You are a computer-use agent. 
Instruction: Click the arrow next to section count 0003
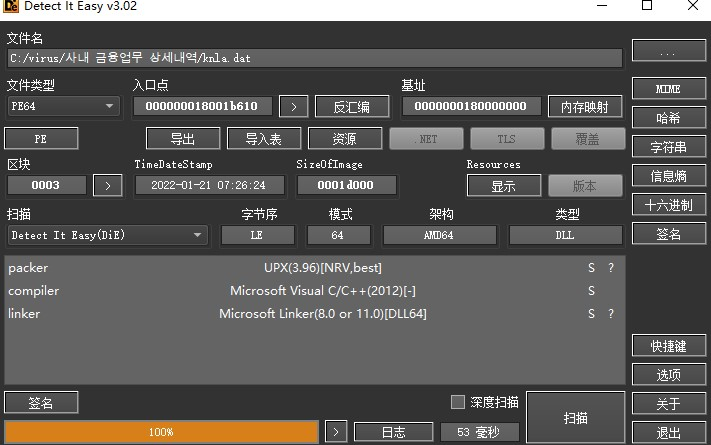point(107,186)
